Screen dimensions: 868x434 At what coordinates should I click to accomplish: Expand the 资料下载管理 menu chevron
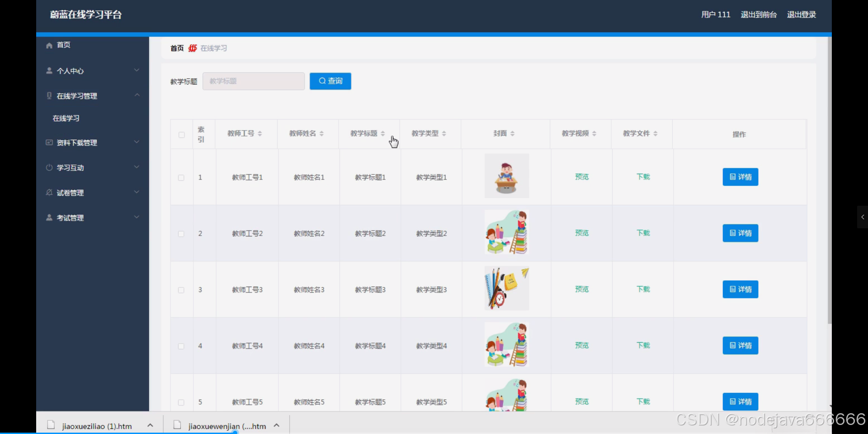(x=137, y=142)
